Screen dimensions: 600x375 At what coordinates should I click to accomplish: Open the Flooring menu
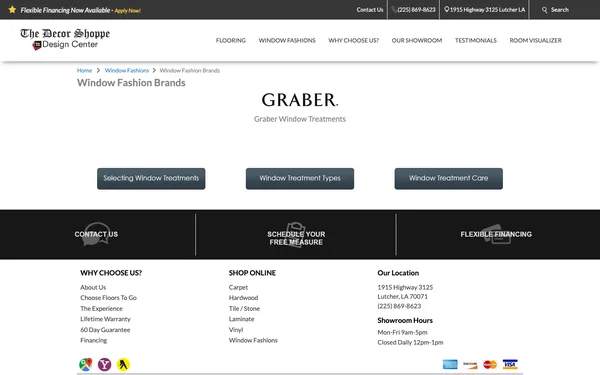231,40
